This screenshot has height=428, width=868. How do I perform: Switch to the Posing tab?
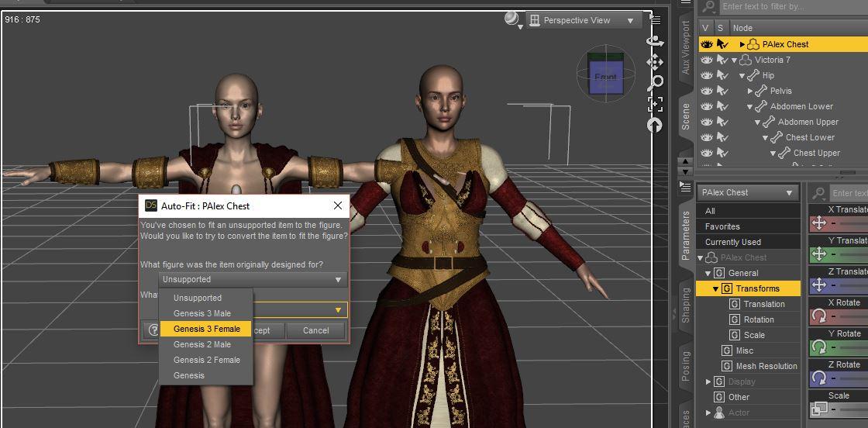[x=686, y=366]
